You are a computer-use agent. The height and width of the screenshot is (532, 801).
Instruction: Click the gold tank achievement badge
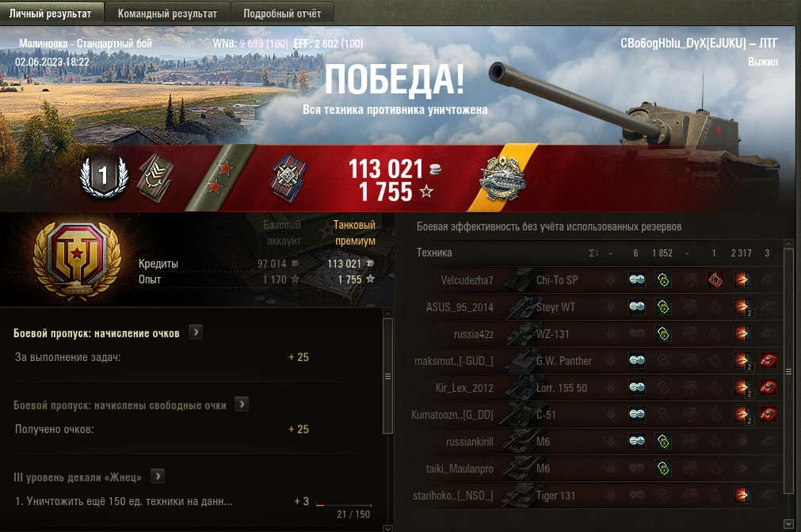(x=502, y=179)
